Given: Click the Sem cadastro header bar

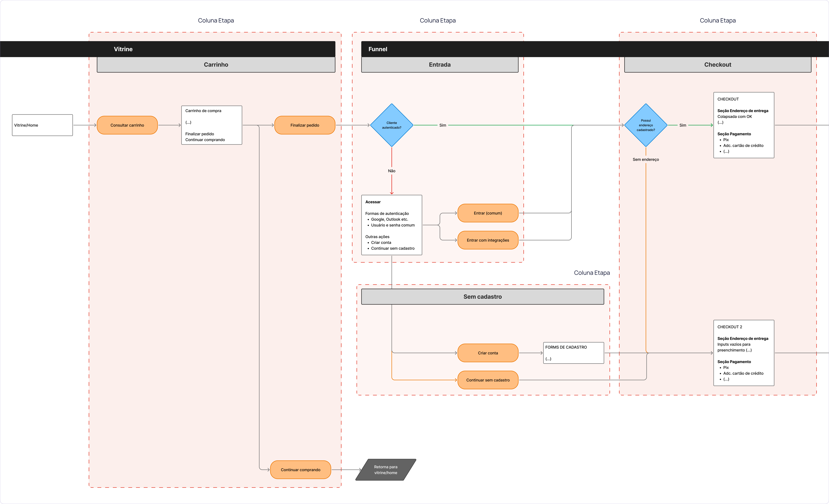Looking at the screenshot, I should (482, 297).
